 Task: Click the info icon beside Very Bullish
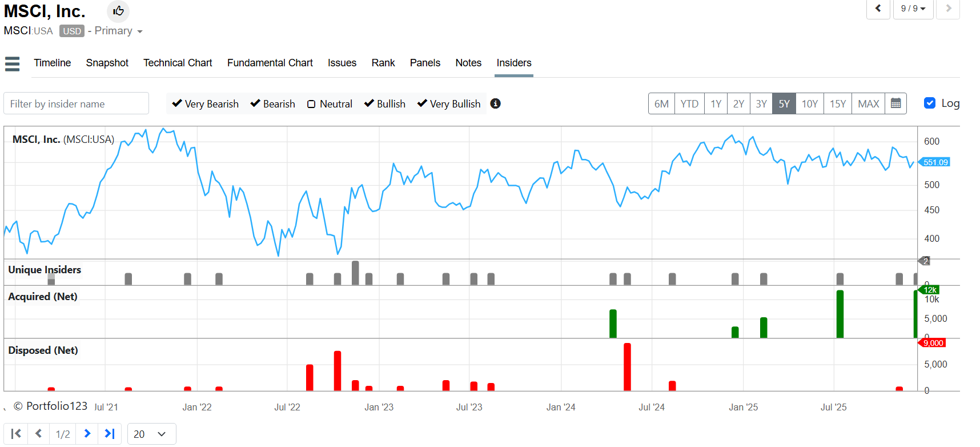pos(495,103)
